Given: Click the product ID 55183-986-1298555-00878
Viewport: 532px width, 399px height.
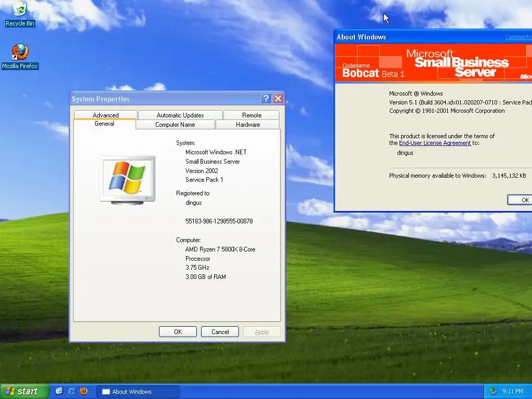Looking at the screenshot, I should tap(219, 221).
